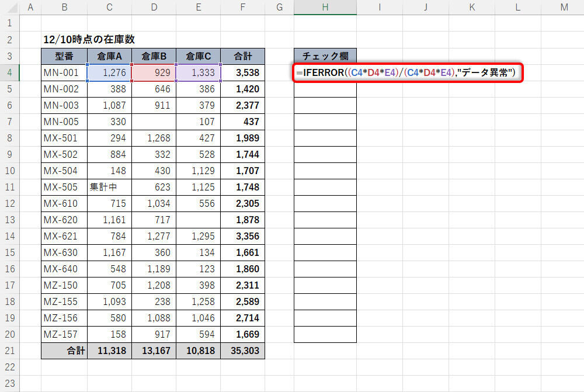Image resolution: width=584 pixels, height=392 pixels.
Task: Select row 11 header
Action: [10, 187]
